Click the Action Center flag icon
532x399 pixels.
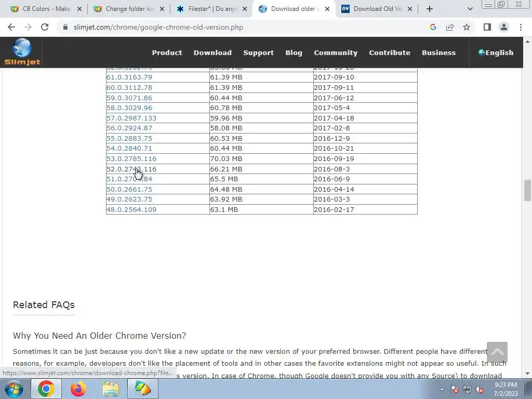click(x=455, y=390)
